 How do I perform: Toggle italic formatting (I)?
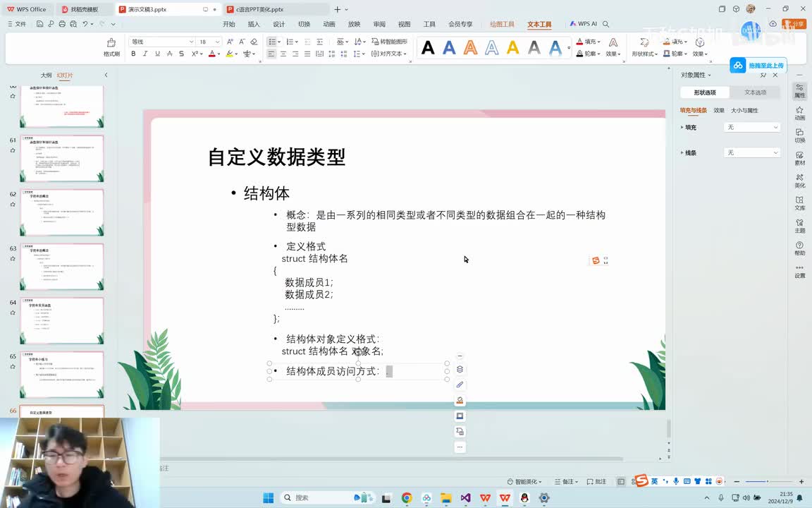[145, 54]
